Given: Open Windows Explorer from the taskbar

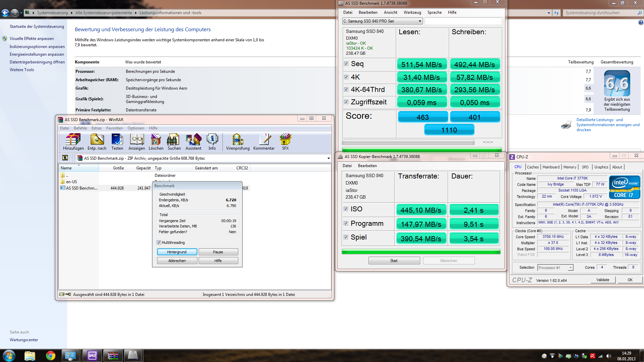Looking at the screenshot, I should pos(30,355).
